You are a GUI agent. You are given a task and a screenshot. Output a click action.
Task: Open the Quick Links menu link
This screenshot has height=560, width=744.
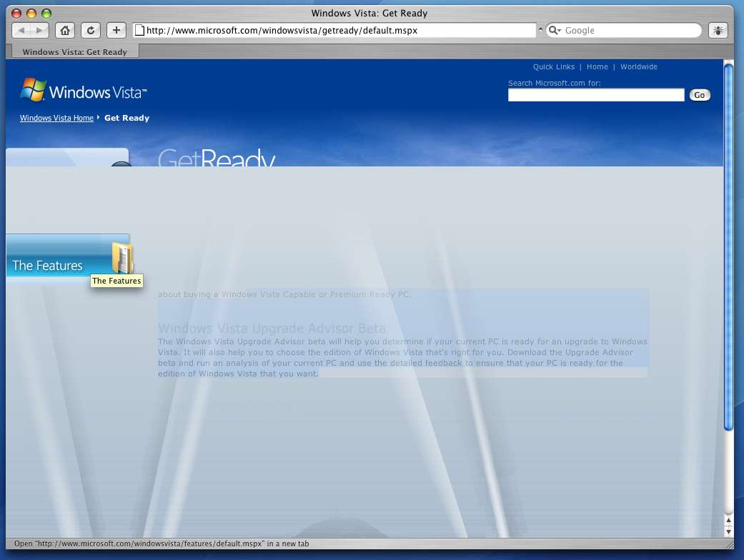[553, 67]
